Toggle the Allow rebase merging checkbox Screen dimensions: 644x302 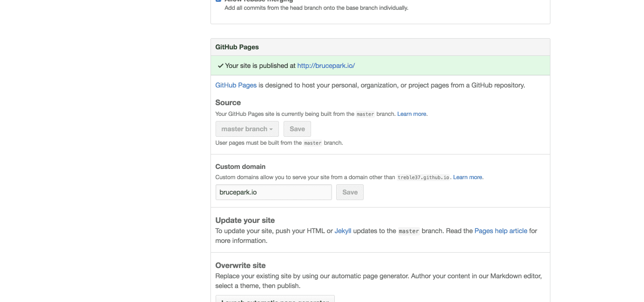pyautogui.click(x=218, y=1)
